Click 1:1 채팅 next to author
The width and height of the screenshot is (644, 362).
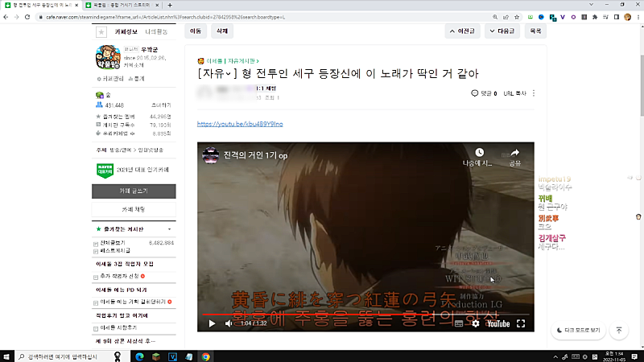point(266,88)
